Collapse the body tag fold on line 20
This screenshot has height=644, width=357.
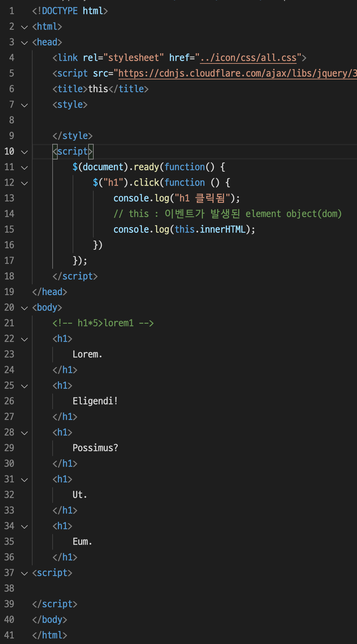pos(24,308)
